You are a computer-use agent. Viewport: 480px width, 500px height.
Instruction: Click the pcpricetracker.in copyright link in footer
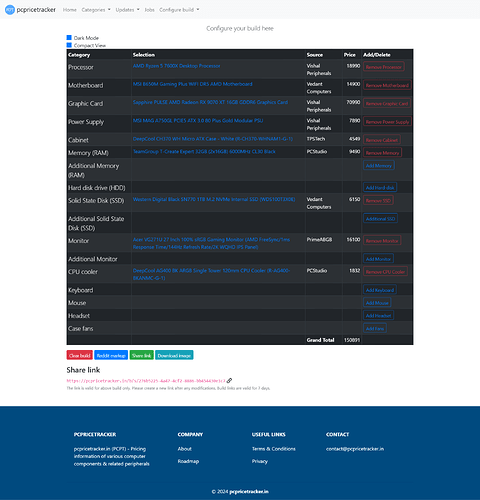pyautogui.click(x=249, y=491)
